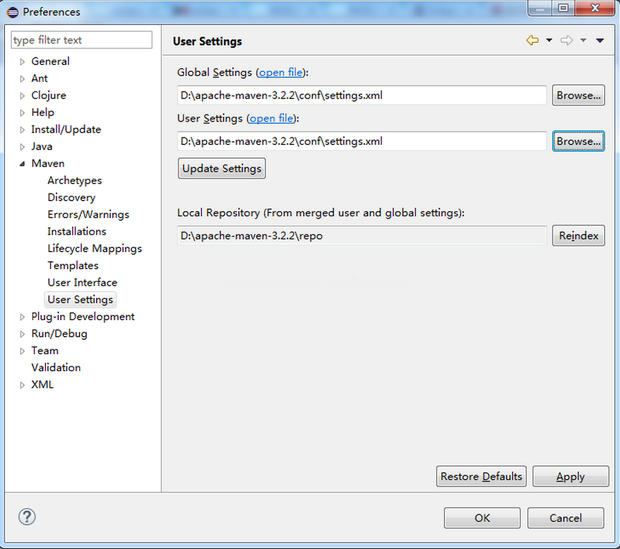
Task: Open the view menu dropdown arrow
Action: pos(600,41)
